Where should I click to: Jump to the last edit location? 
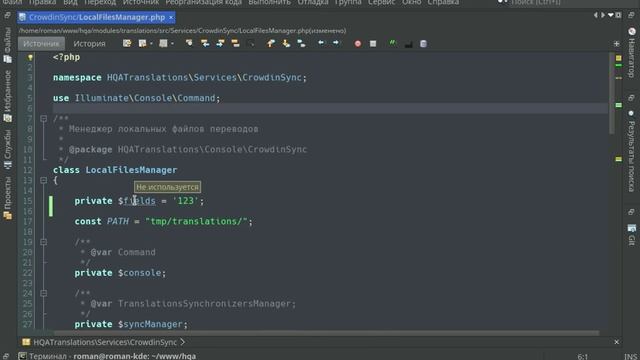(x=127, y=43)
